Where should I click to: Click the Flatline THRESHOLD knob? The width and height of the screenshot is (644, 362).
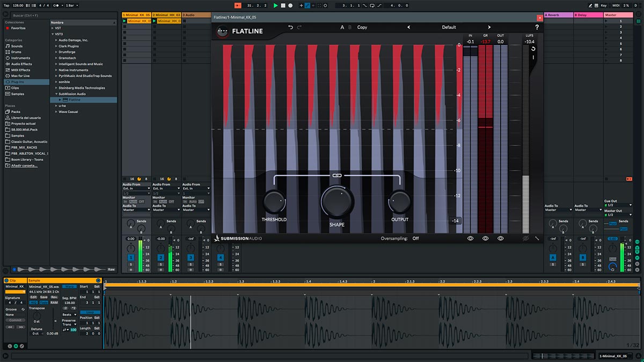274,202
